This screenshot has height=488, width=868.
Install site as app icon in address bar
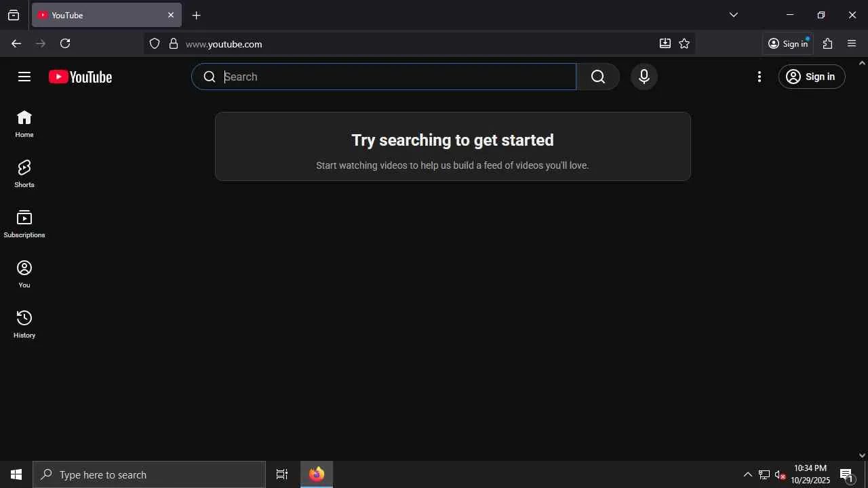tap(665, 44)
